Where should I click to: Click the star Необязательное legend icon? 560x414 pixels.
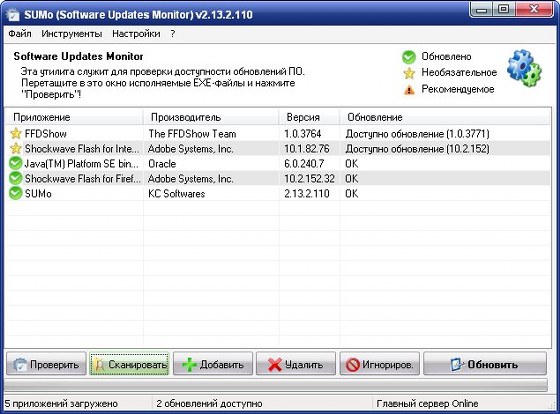tap(409, 73)
